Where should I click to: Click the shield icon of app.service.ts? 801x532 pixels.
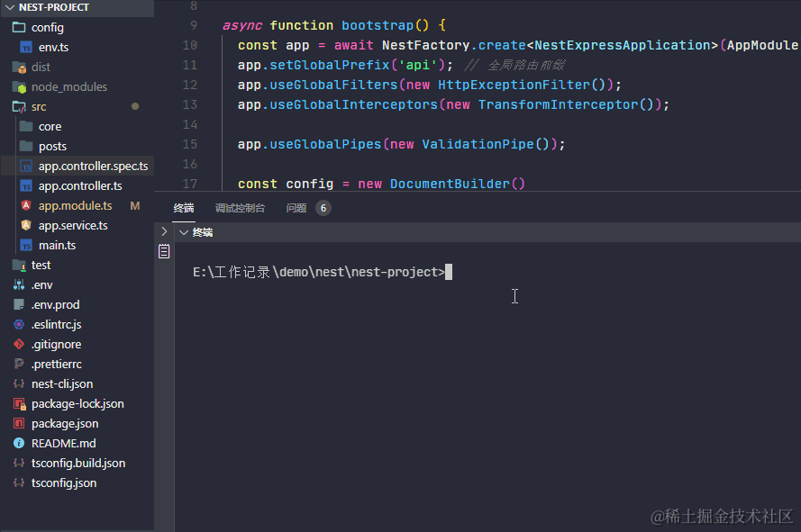[26, 225]
